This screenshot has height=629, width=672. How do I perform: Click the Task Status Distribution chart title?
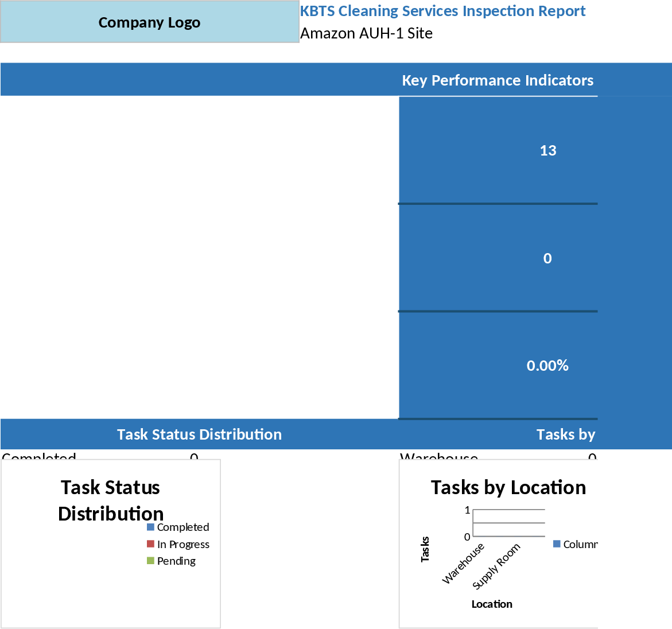pos(110,500)
